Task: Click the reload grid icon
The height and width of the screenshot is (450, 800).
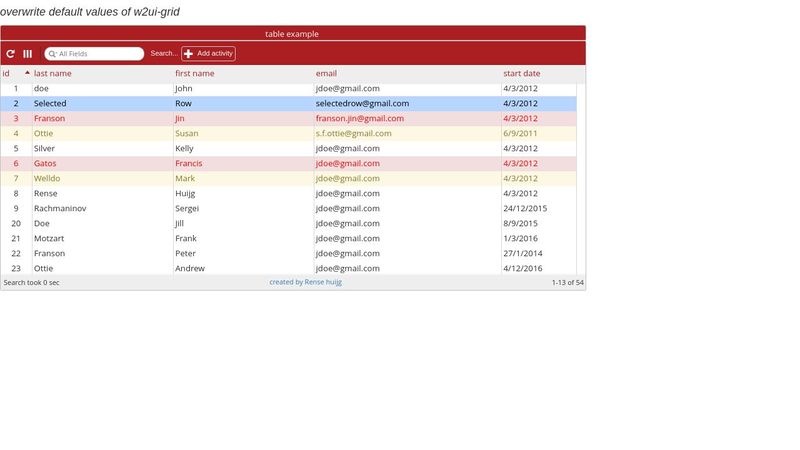Action: [11, 54]
